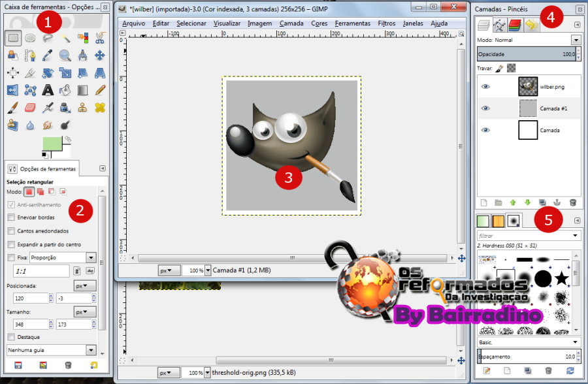Open the Selecionar menu
The height and width of the screenshot is (384, 588).
tap(191, 24)
